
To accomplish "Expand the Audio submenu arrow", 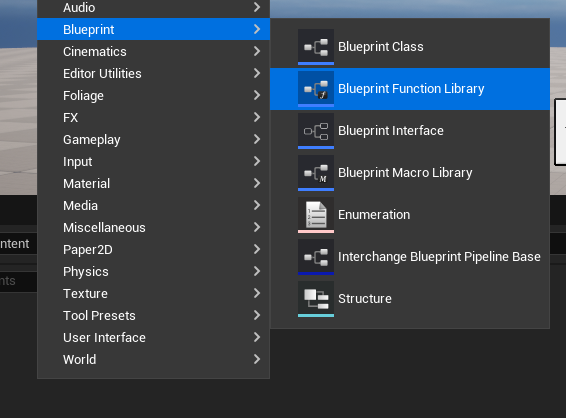I will [x=257, y=7].
